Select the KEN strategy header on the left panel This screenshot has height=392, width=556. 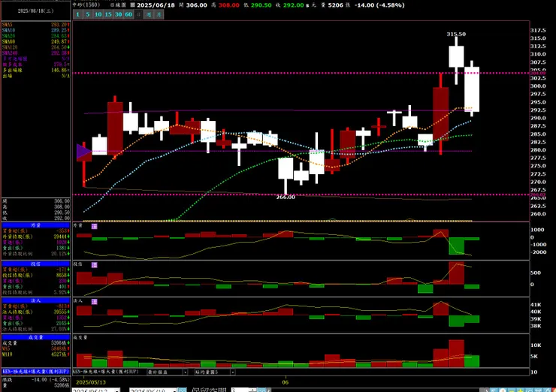[36, 372]
